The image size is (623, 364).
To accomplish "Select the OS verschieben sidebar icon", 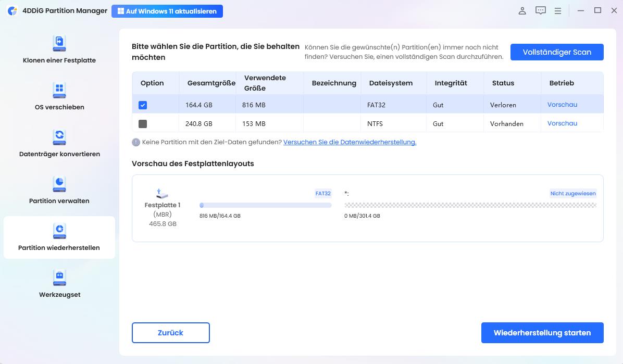I will point(59,91).
